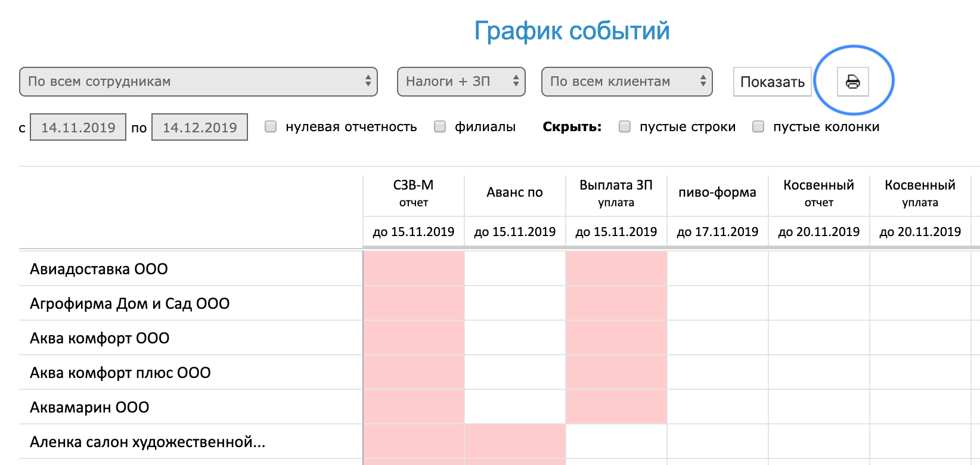Click pink СЗВ-М cell for Авиадоставка ООО
Screen dimensions: 980x465
point(414,269)
